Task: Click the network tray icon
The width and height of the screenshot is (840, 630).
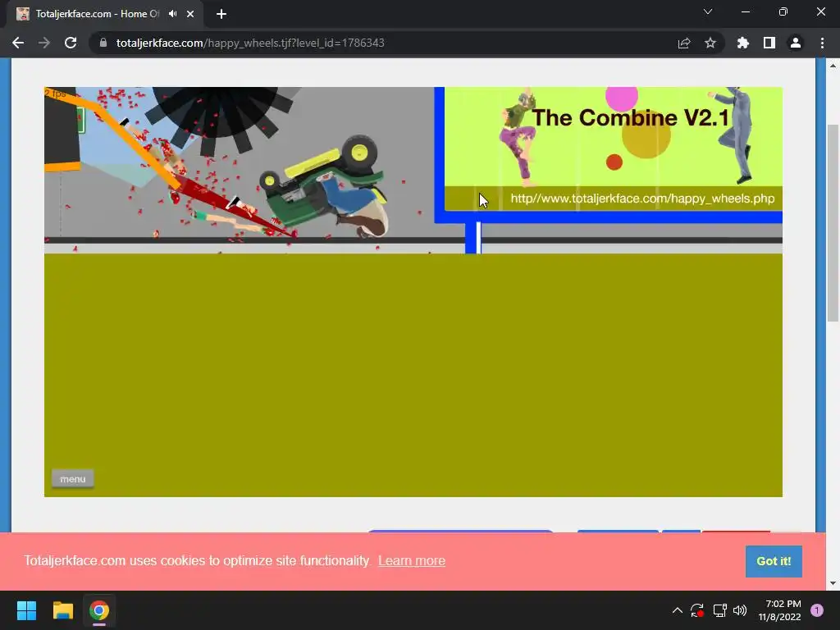Action: (719, 610)
